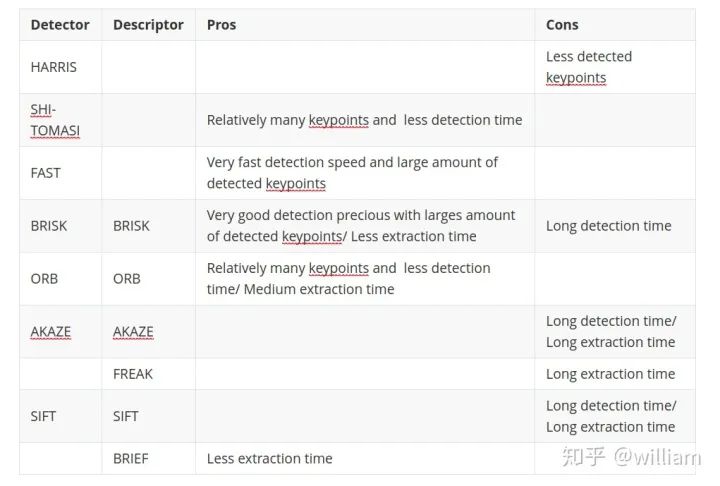Image resolution: width=720 pixels, height=486 pixels.
Task: Click SIFT in the Detector column
Action: 44,416
